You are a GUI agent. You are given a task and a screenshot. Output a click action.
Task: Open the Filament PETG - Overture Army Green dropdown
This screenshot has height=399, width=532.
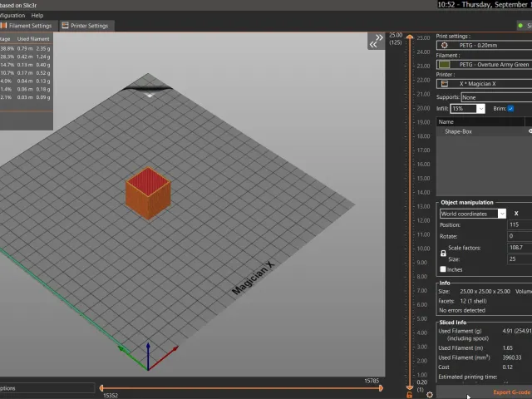[x=484, y=65]
